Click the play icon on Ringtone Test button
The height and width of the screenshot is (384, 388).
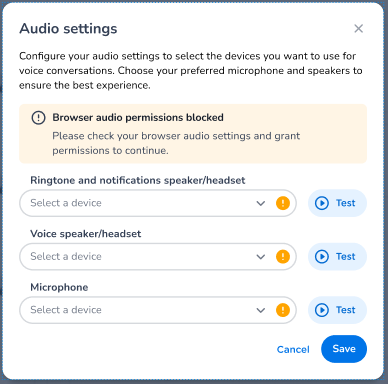point(322,203)
